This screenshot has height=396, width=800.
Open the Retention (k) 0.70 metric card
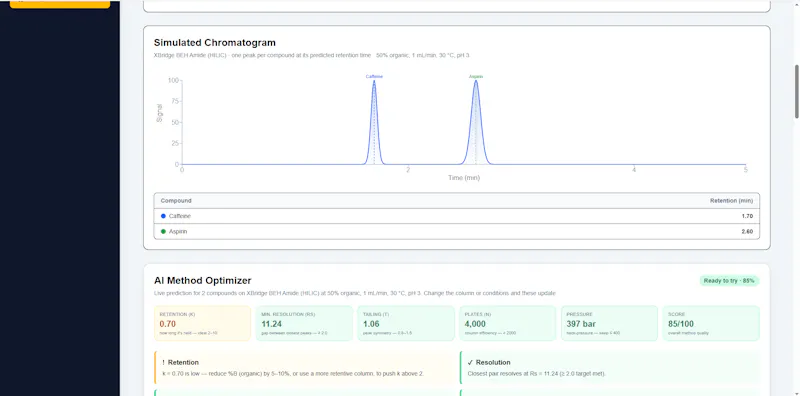pos(202,323)
